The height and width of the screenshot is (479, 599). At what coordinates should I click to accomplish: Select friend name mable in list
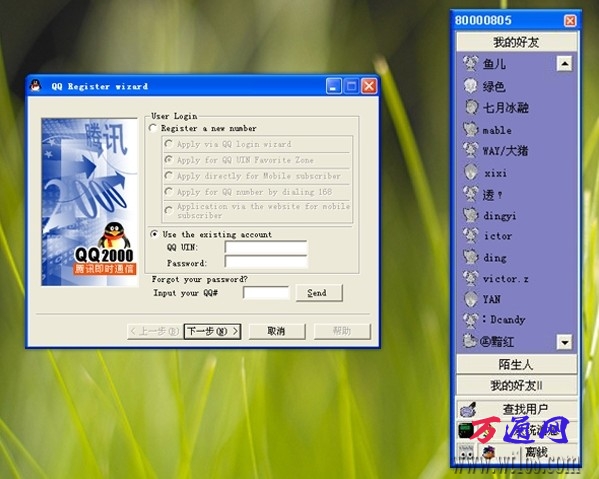coord(497,130)
